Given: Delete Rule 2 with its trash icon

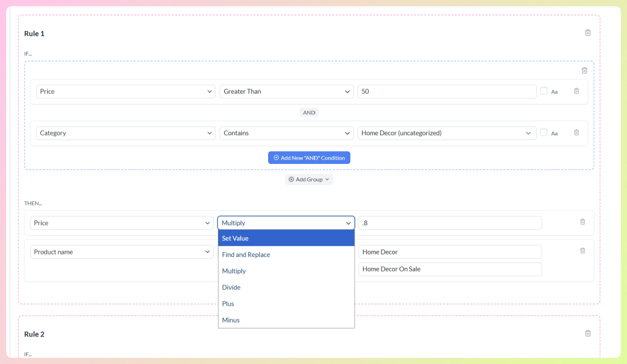Looking at the screenshot, I should pyautogui.click(x=587, y=333).
